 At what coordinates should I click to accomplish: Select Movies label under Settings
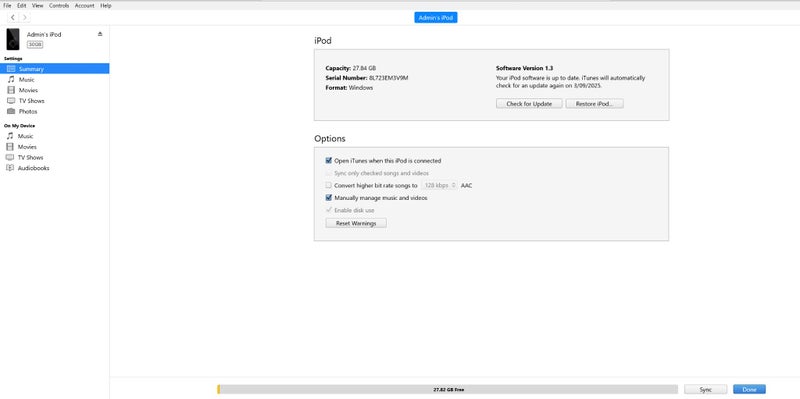tap(28, 90)
